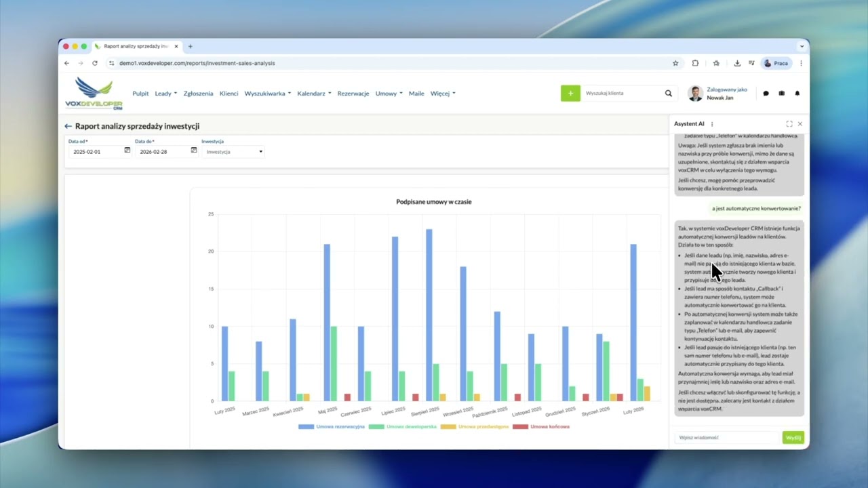Open the browser extensions puzzle icon
This screenshot has height=488, width=868.
coord(695,63)
